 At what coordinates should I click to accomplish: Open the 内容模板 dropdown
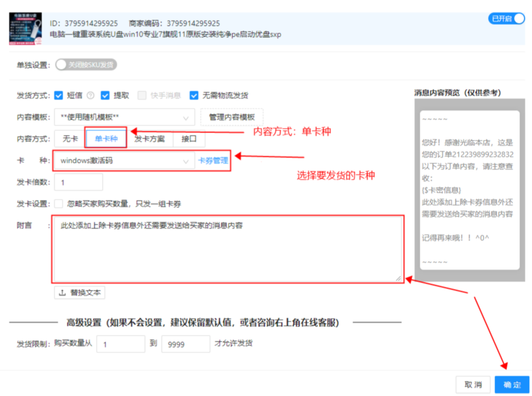[x=125, y=117]
